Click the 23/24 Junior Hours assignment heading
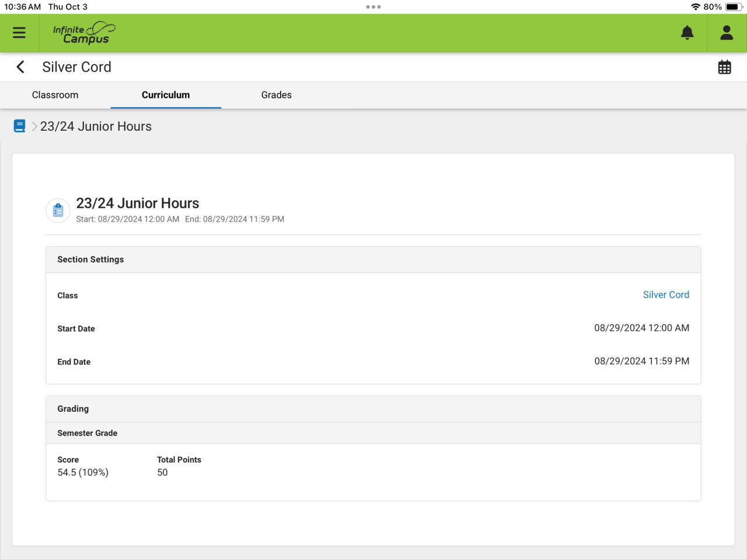The image size is (747, 560). 138,203
